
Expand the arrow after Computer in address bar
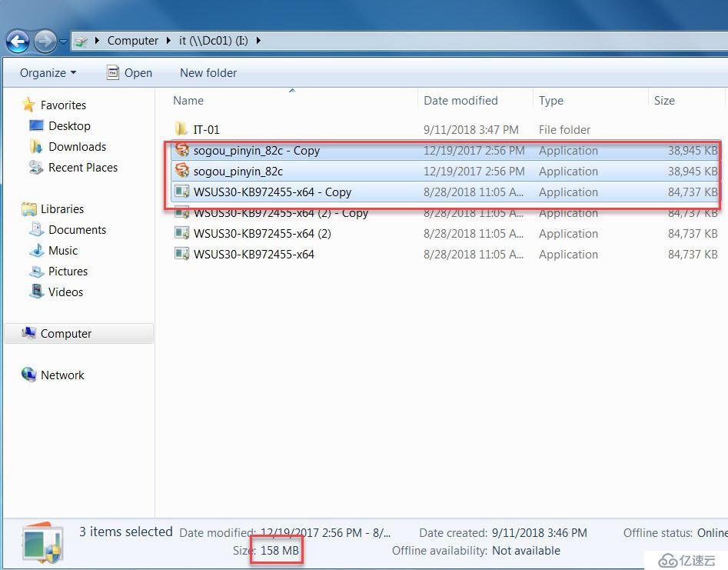[168, 41]
